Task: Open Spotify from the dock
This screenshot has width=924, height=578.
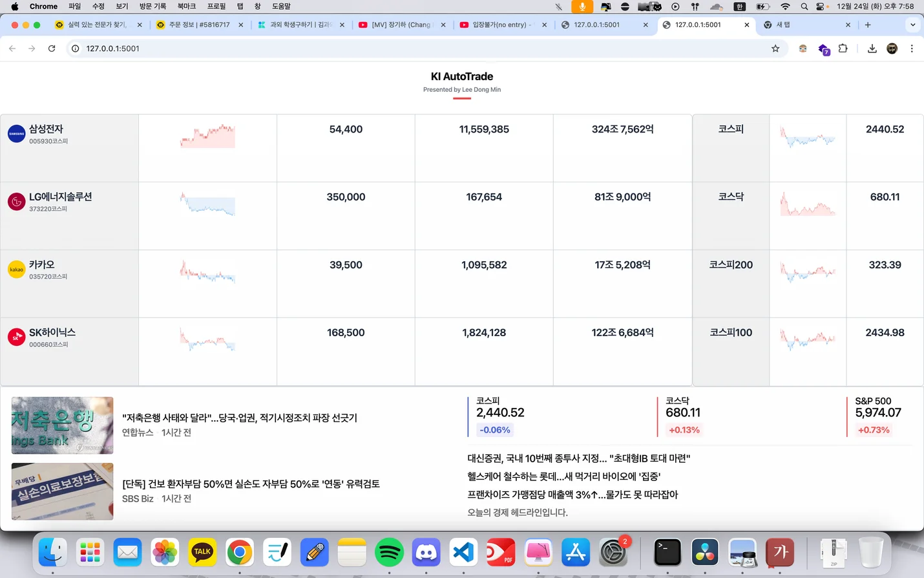Action: click(x=389, y=552)
